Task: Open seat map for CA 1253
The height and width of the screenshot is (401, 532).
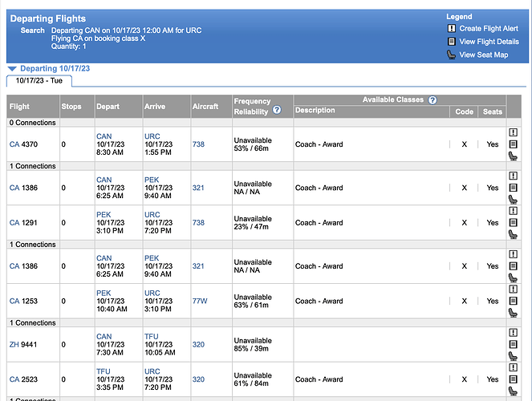Action: click(513, 313)
